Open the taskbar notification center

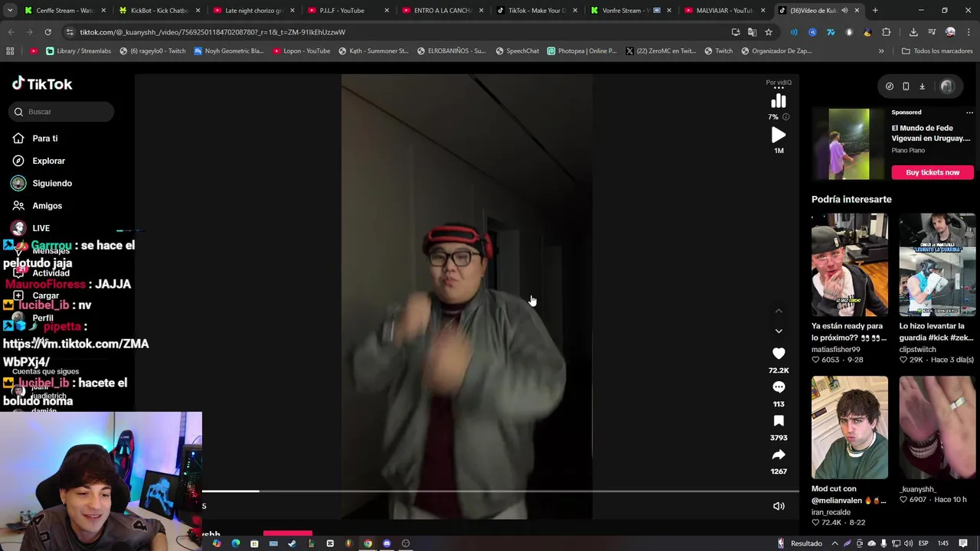[963, 543]
